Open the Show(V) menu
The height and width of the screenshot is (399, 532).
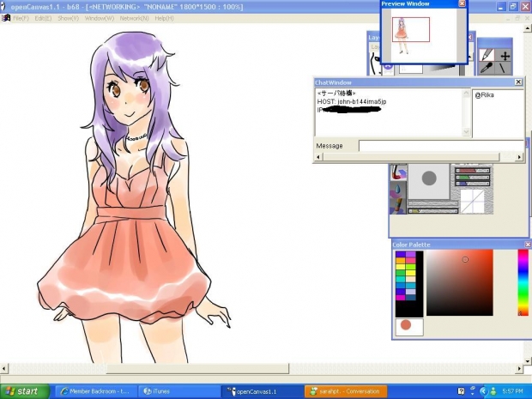[x=69, y=18]
